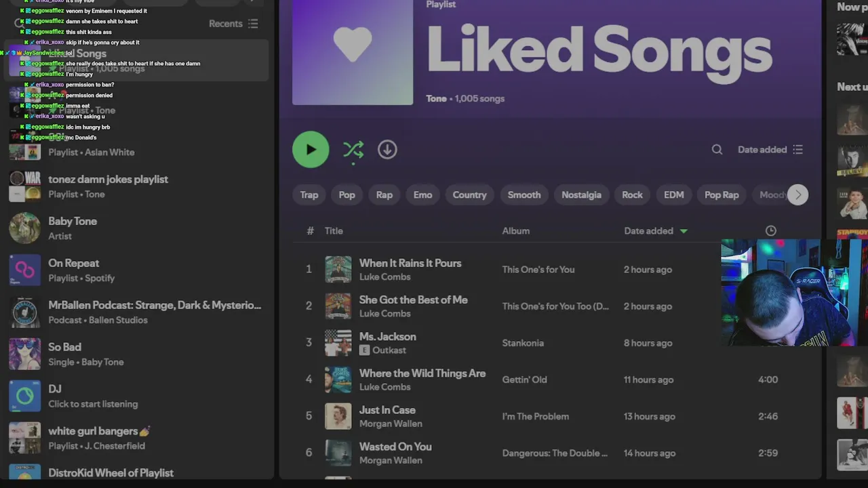The width and height of the screenshot is (868, 488).
Task: Click Just In Case album cover art
Action: click(x=338, y=416)
